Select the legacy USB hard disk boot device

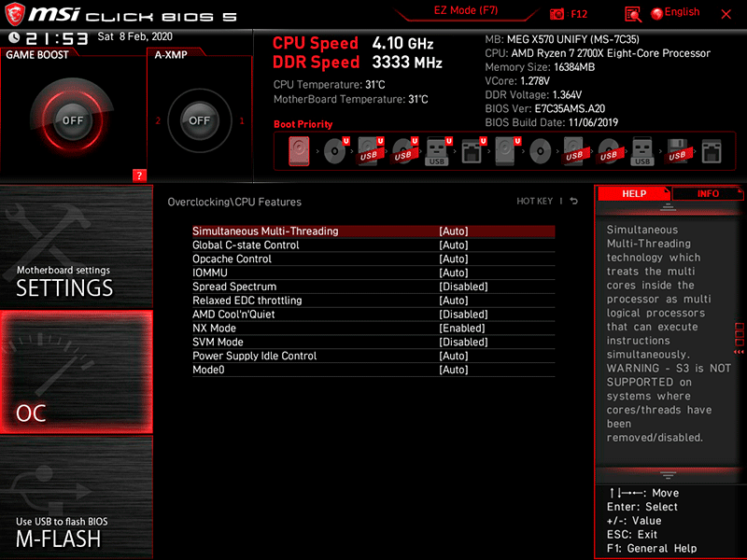click(x=573, y=151)
